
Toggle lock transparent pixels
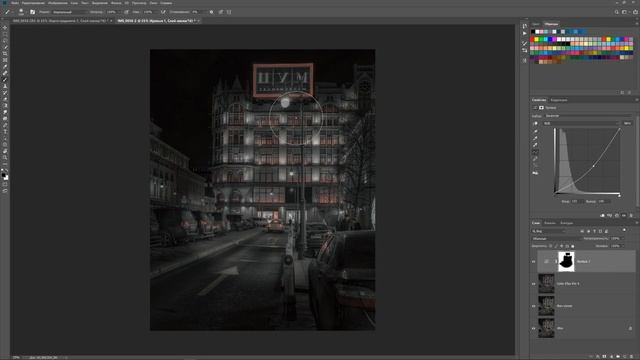(x=551, y=246)
